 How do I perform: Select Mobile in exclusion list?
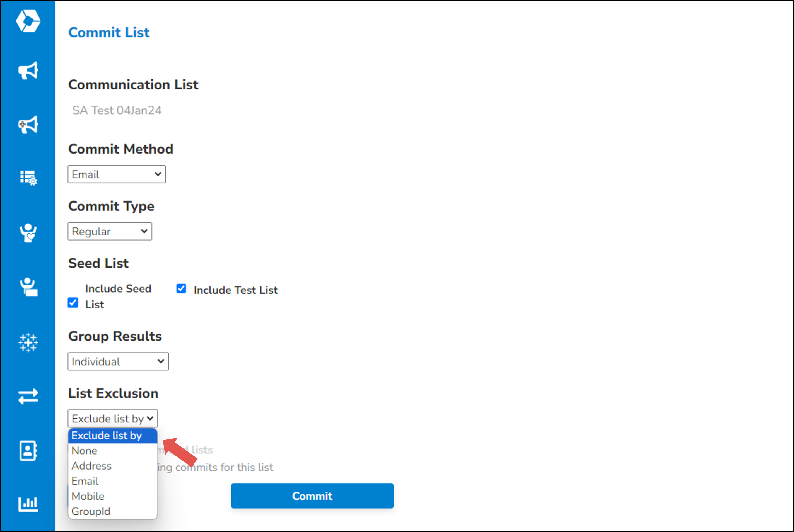click(113, 496)
